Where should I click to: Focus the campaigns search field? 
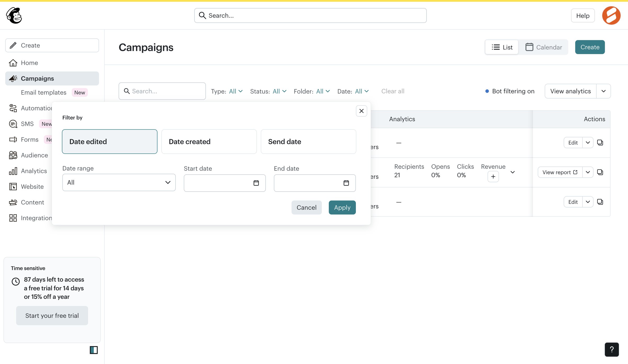coord(162,91)
